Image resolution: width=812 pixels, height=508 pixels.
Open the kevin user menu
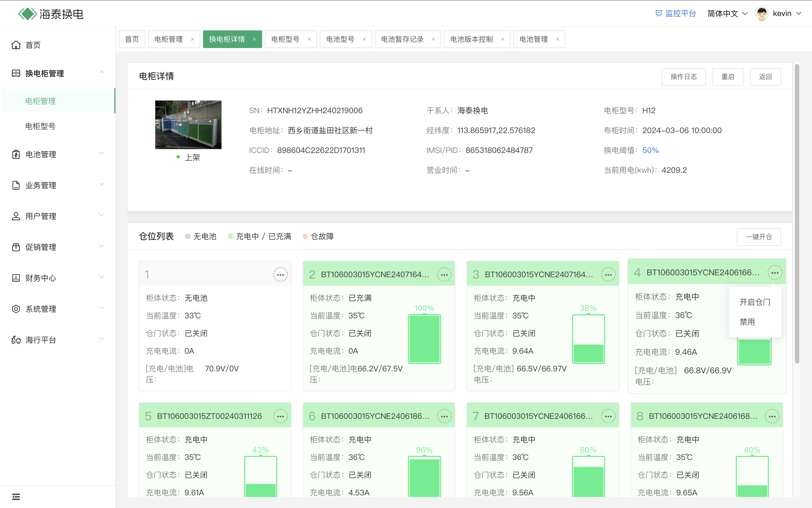(787, 14)
